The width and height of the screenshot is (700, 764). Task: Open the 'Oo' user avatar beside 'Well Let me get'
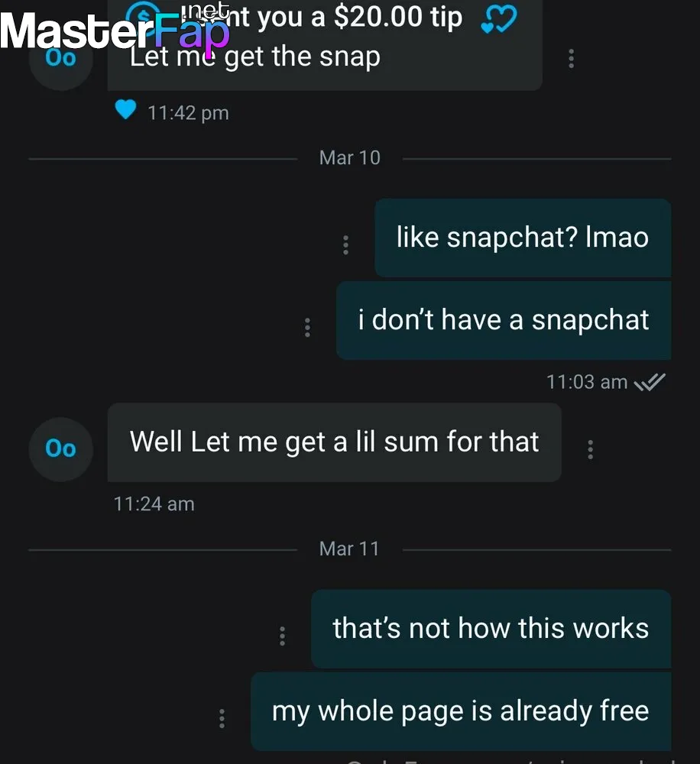point(61,448)
